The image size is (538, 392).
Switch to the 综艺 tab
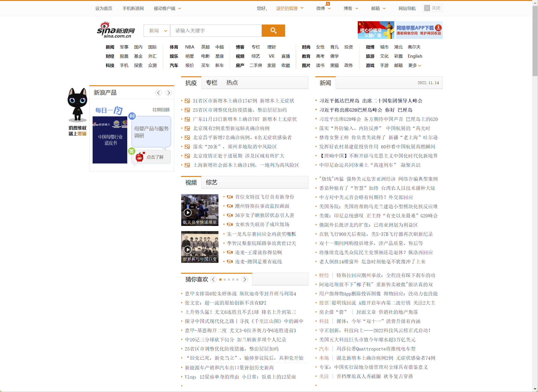211,183
